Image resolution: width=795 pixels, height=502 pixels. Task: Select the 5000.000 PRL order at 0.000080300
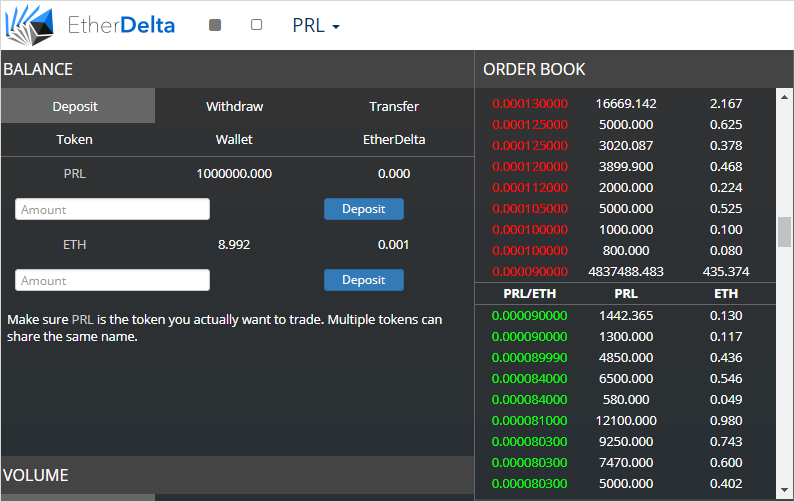pyautogui.click(x=625, y=484)
